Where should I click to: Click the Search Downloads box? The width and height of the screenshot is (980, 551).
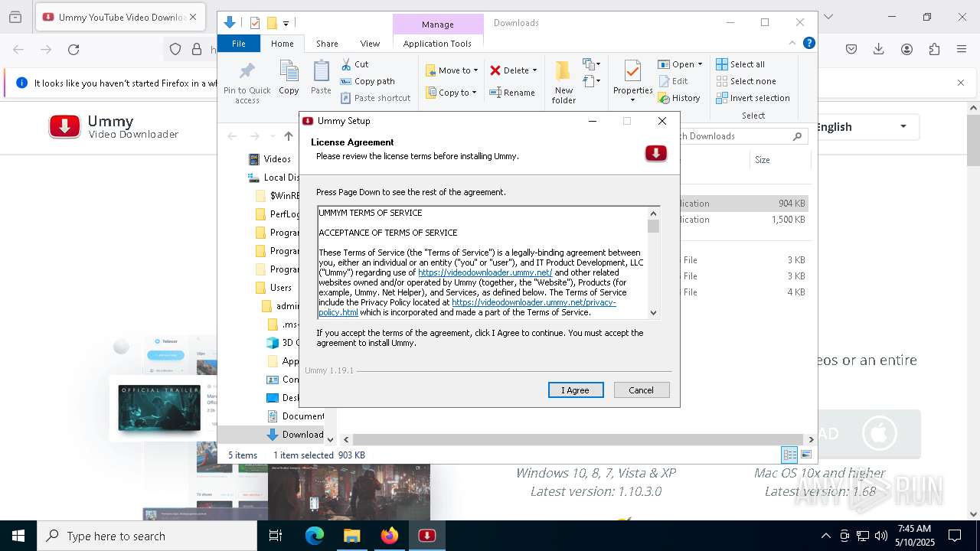[x=739, y=136]
